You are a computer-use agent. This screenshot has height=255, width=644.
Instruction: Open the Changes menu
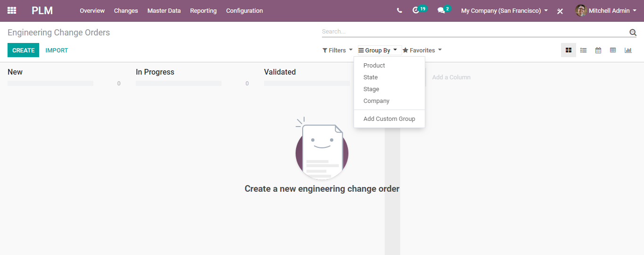pyautogui.click(x=126, y=10)
